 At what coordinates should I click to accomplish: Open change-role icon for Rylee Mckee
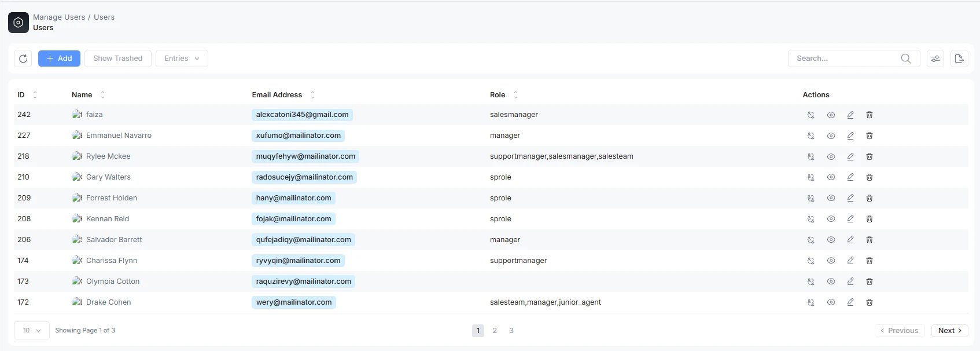[x=811, y=156]
